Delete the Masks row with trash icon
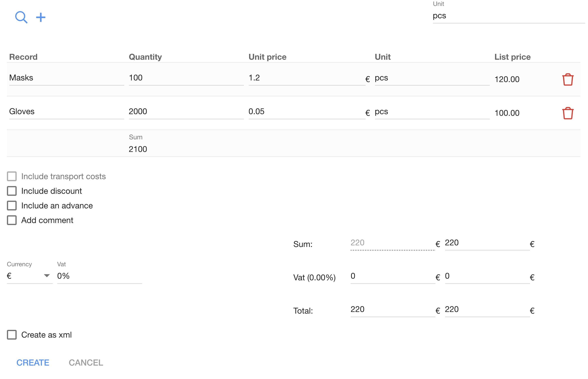 567,79
